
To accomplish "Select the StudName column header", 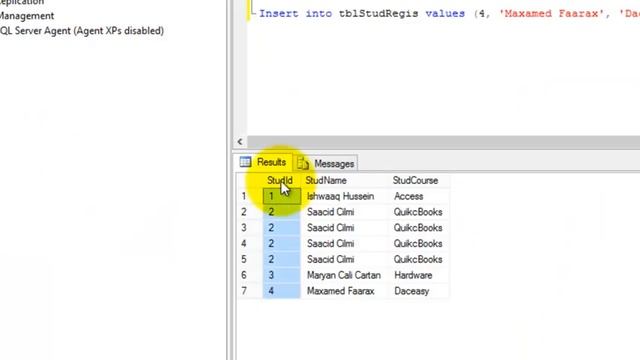I will 345,180.
